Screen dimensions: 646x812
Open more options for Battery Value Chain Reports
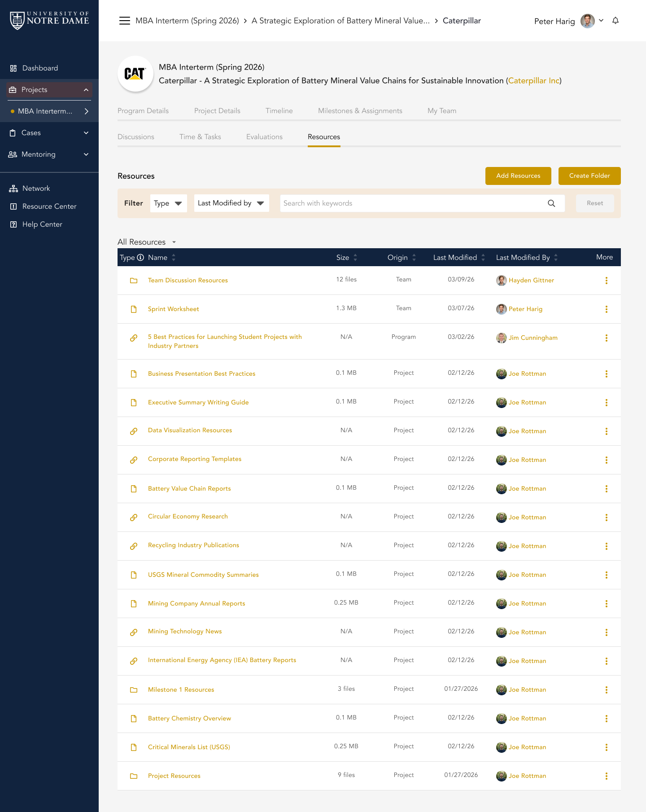pos(607,489)
